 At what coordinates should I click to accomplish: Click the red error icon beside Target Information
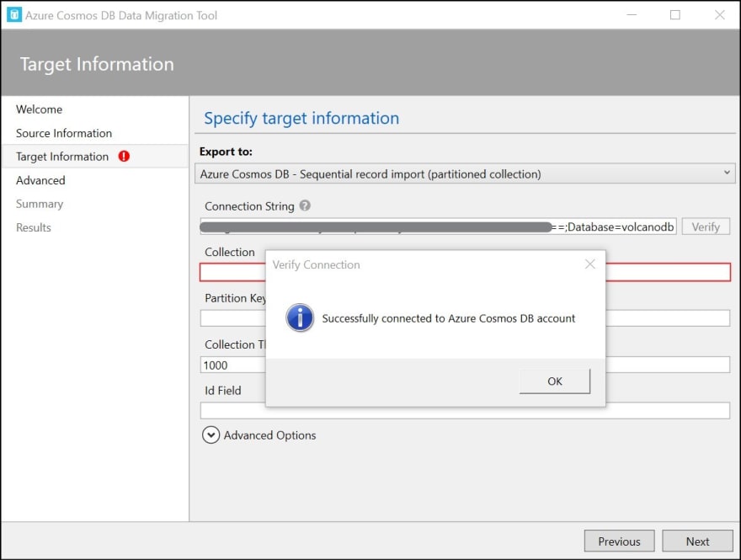[124, 157]
